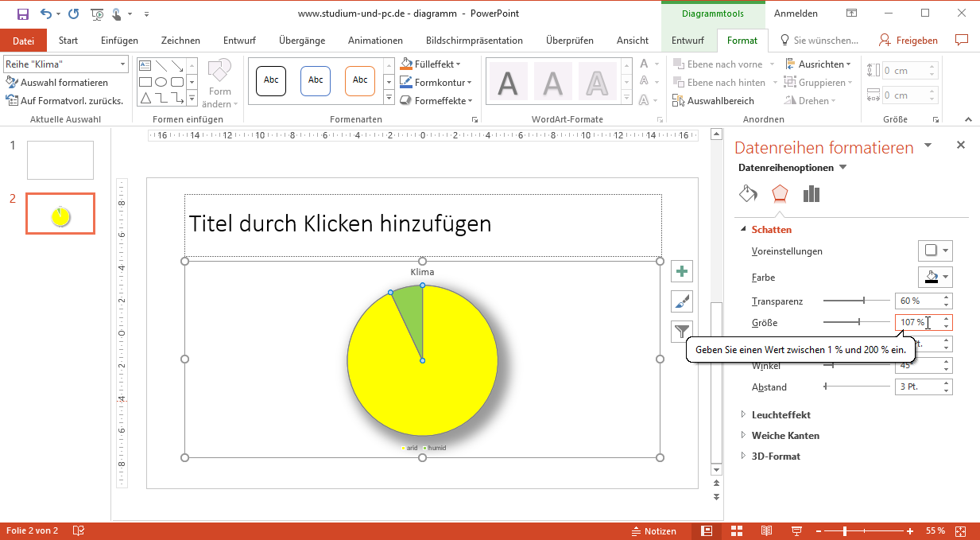
Task: Click the Größe 107 % input field
Action: click(x=917, y=322)
